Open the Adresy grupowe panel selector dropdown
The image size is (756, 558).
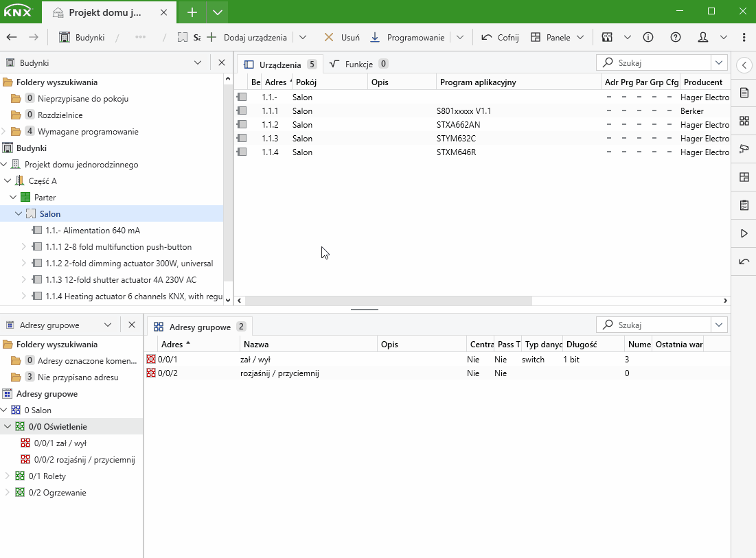[x=108, y=325]
